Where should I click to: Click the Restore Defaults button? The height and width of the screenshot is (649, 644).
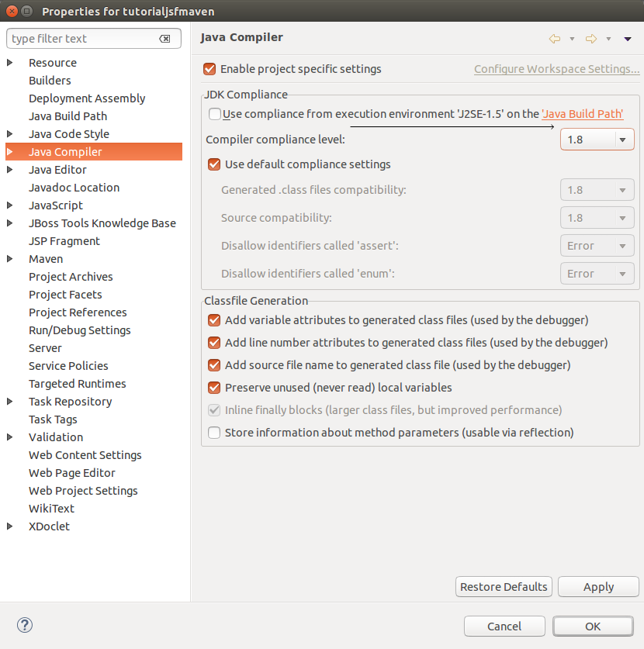click(x=504, y=586)
